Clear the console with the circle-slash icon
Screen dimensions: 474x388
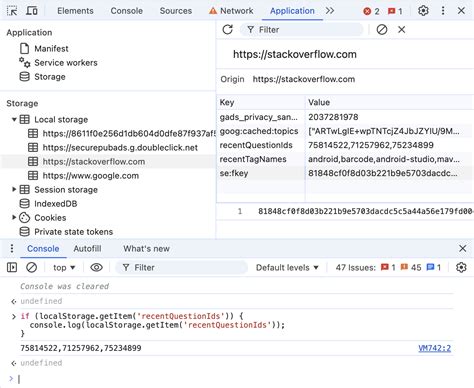point(32,267)
